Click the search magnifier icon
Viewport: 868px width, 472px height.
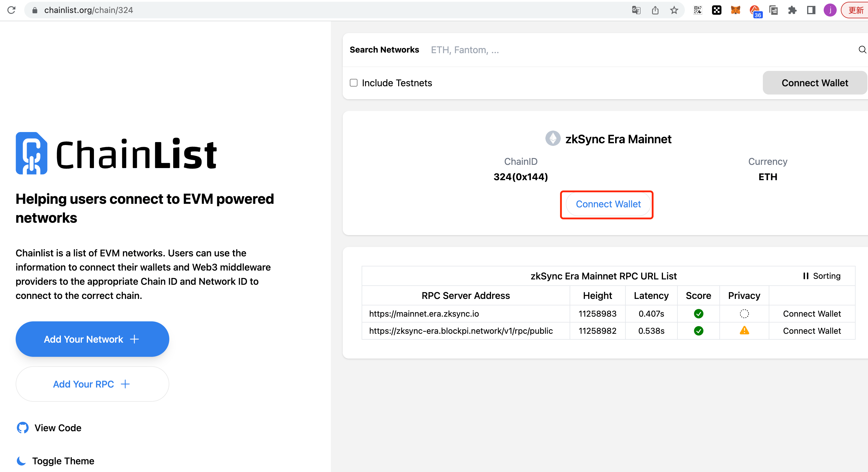coord(862,50)
